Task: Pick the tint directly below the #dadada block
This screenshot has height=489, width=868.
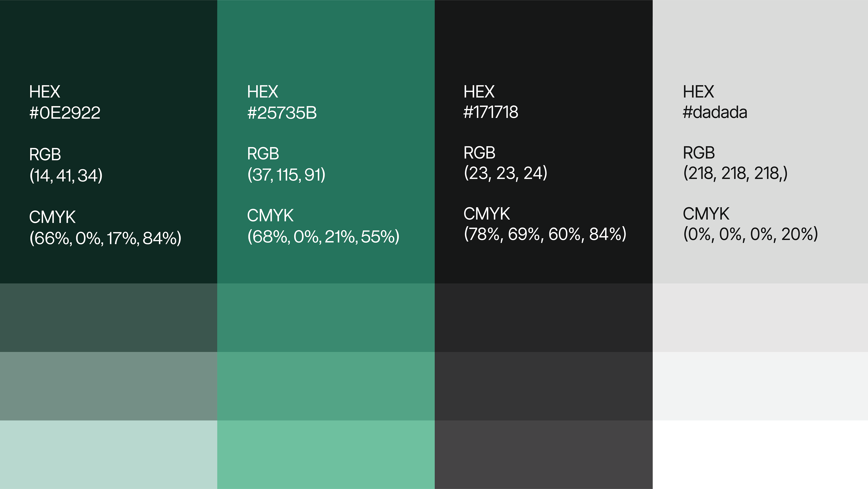Action: click(760, 318)
